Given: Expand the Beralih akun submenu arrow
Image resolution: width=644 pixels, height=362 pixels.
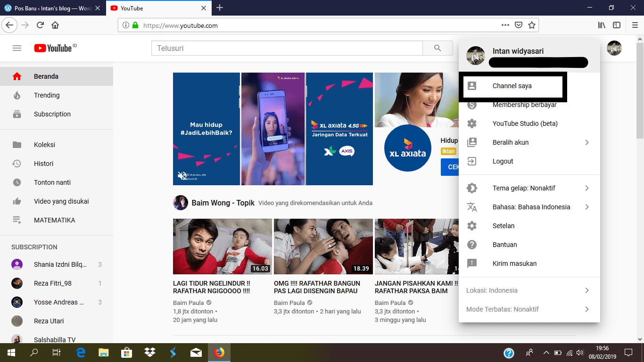Looking at the screenshot, I should (x=587, y=142).
